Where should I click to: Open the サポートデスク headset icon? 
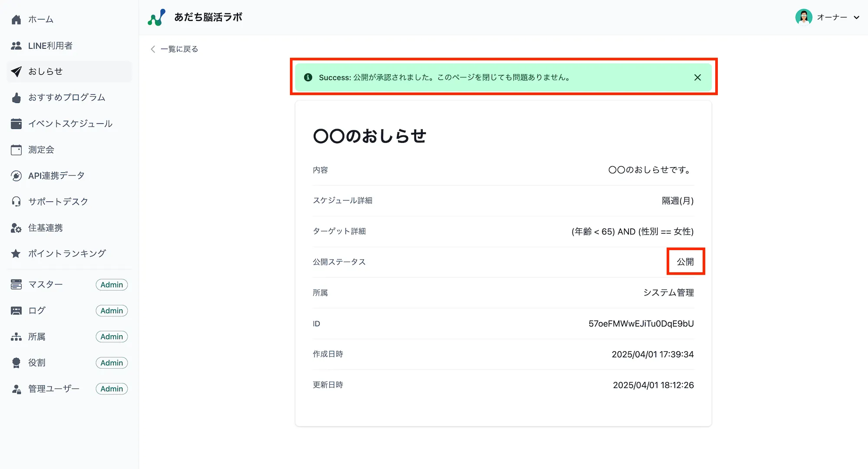[16, 201]
